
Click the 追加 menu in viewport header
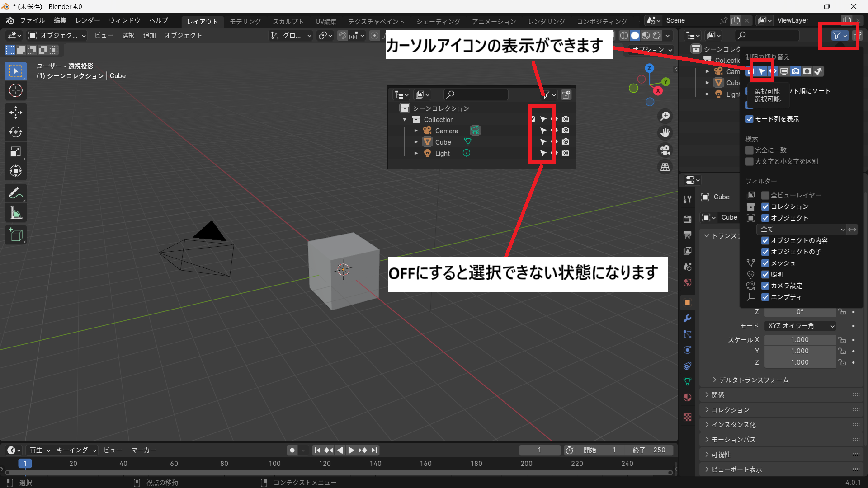[149, 35]
